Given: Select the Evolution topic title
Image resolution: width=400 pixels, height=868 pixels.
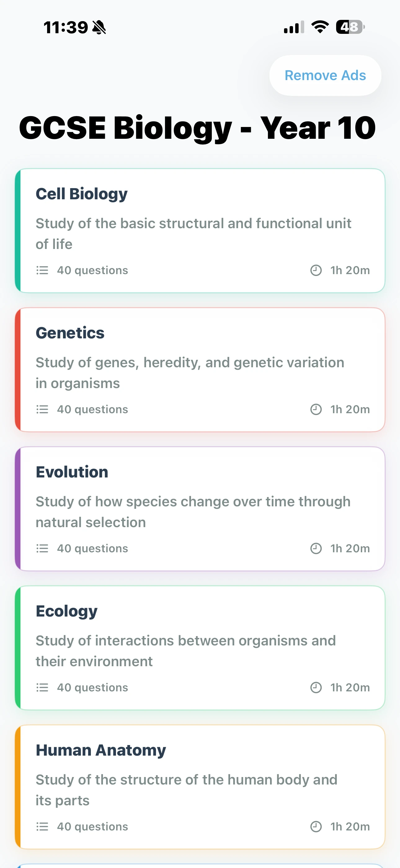Looking at the screenshot, I should point(72,472).
